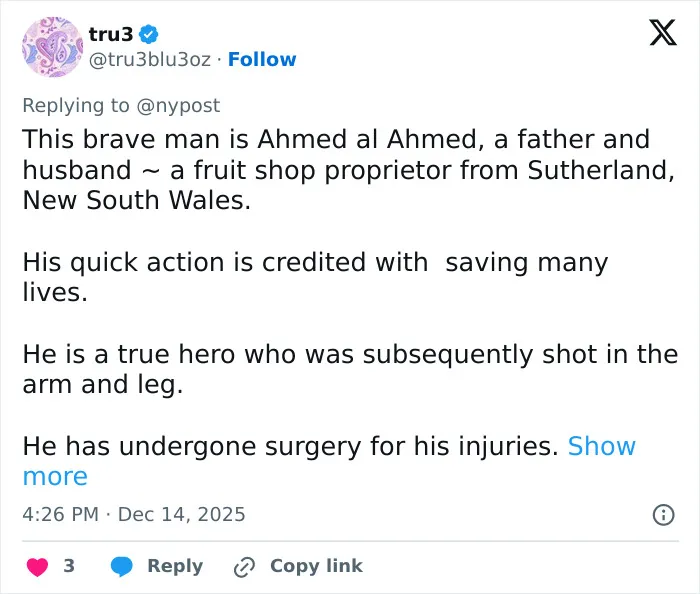Open tru3's paisley profile avatar
This screenshot has width=700, height=594.
point(53,47)
